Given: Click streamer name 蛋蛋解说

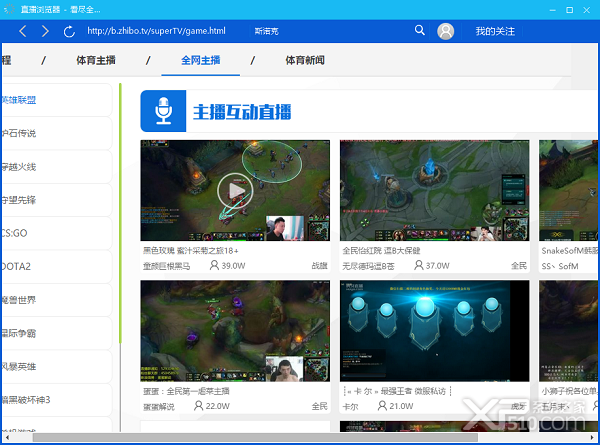Looking at the screenshot, I should (159, 406).
